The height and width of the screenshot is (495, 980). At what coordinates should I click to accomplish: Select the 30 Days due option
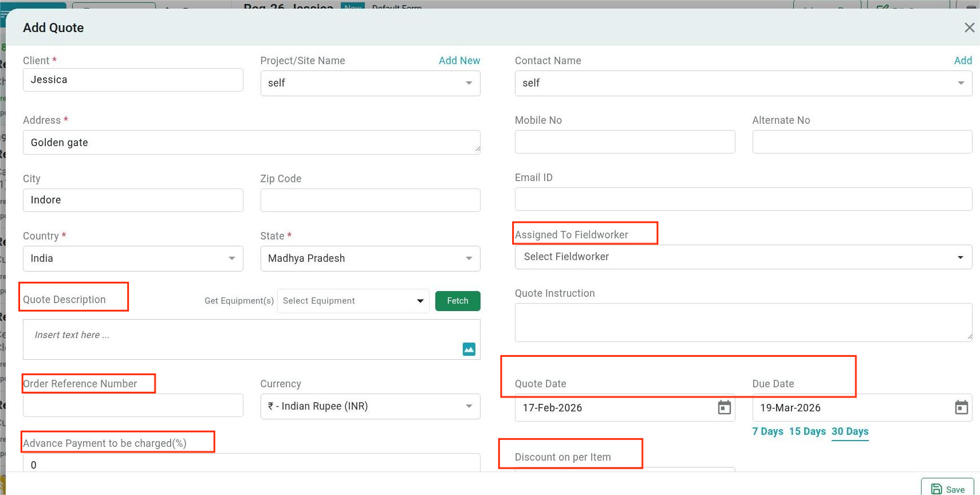(x=849, y=431)
